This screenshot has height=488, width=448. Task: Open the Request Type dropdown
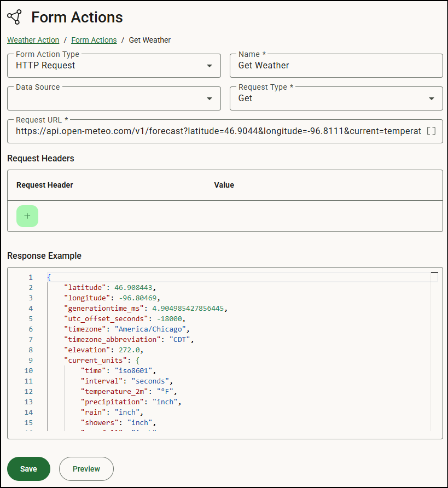(336, 98)
